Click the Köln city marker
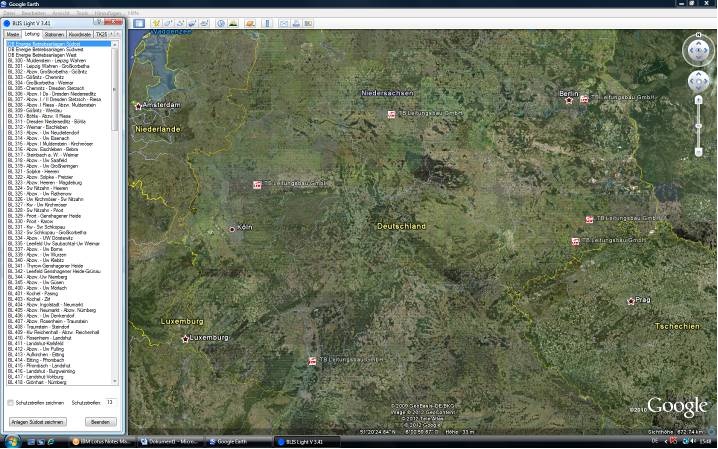The image size is (718, 449). pyautogui.click(x=232, y=229)
